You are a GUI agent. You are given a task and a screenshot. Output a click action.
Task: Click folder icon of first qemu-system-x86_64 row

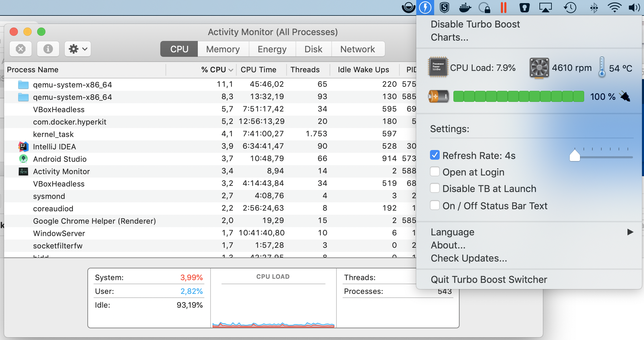(23, 85)
